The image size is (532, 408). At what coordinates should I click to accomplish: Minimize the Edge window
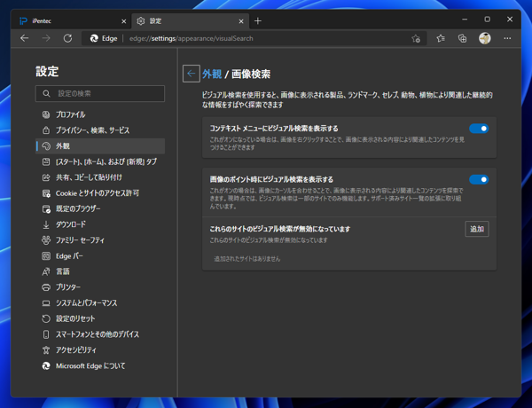tap(465, 20)
